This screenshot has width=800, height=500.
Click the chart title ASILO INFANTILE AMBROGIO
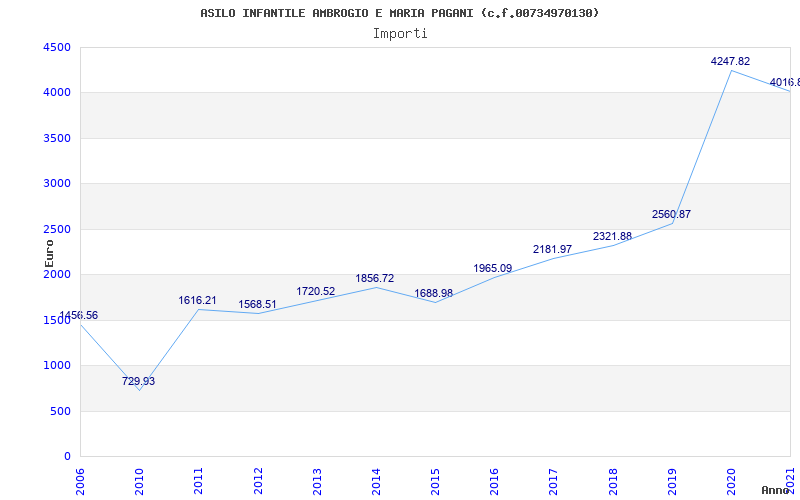(x=400, y=13)
